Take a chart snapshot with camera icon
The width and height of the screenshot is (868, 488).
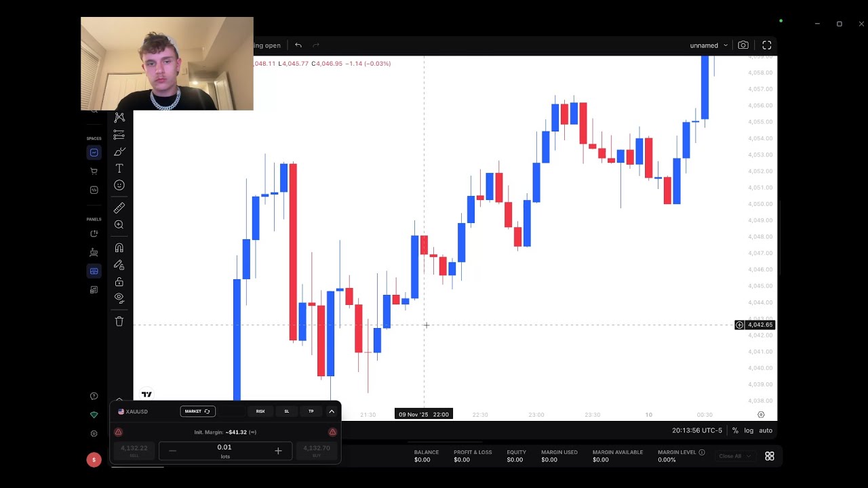(x=743, y=45)
